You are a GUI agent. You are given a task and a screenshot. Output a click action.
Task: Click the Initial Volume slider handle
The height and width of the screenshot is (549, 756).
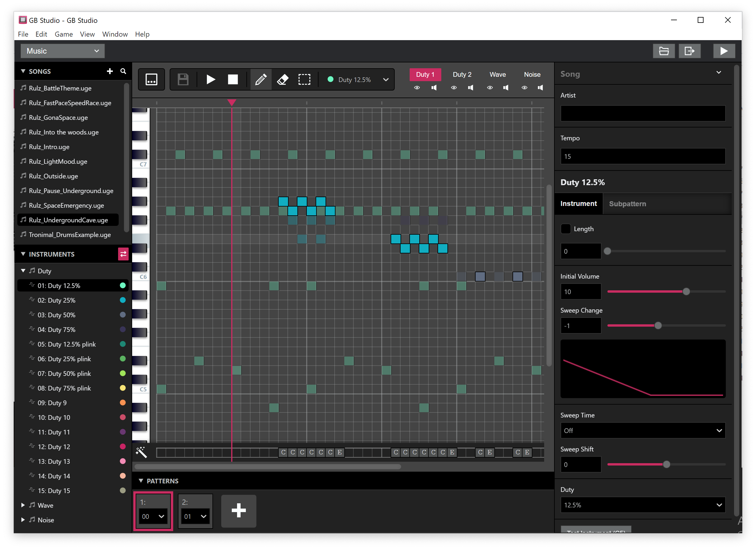tap(686, 292)
